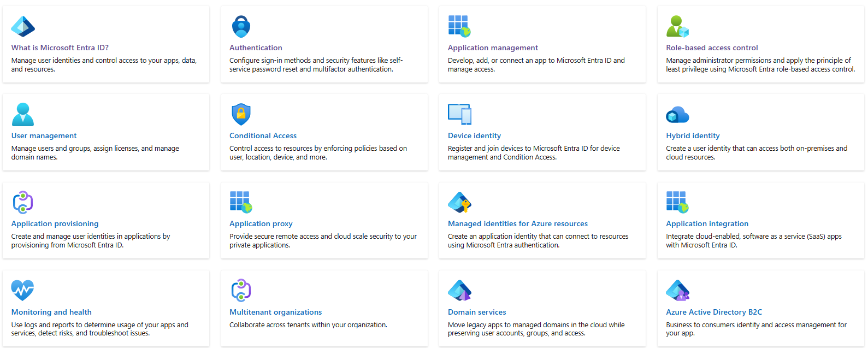Select the Conditional Access heading link
Viewport: 868px width, 348px height.
coord(263,135)
